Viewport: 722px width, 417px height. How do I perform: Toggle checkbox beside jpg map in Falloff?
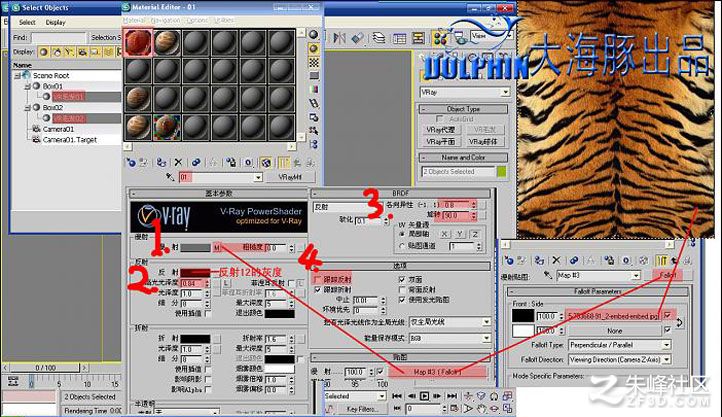(x=668, y=315)
